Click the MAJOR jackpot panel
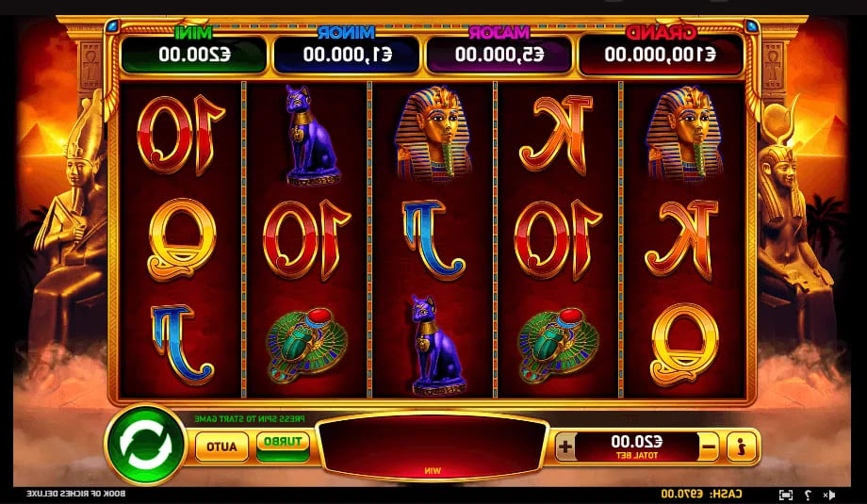Viewport: 867px width, 504px height. [x=499, y=54]
